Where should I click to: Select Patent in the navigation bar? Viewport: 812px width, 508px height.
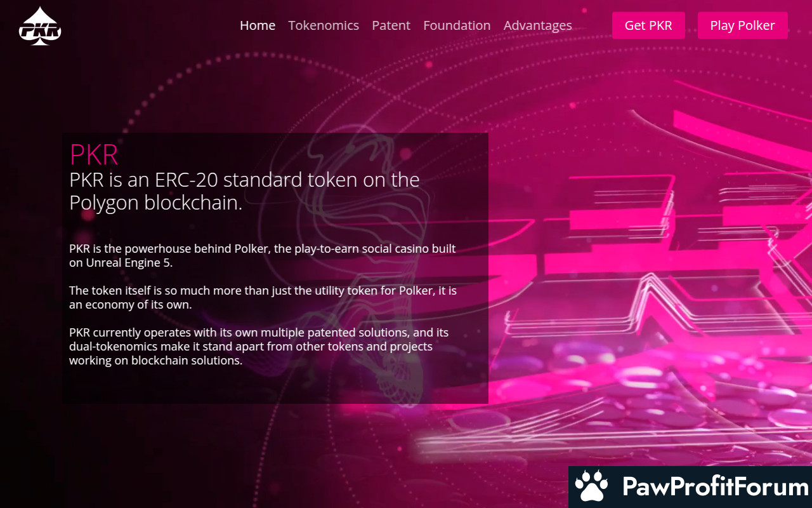pyautogui.click(x=391, y=25)
